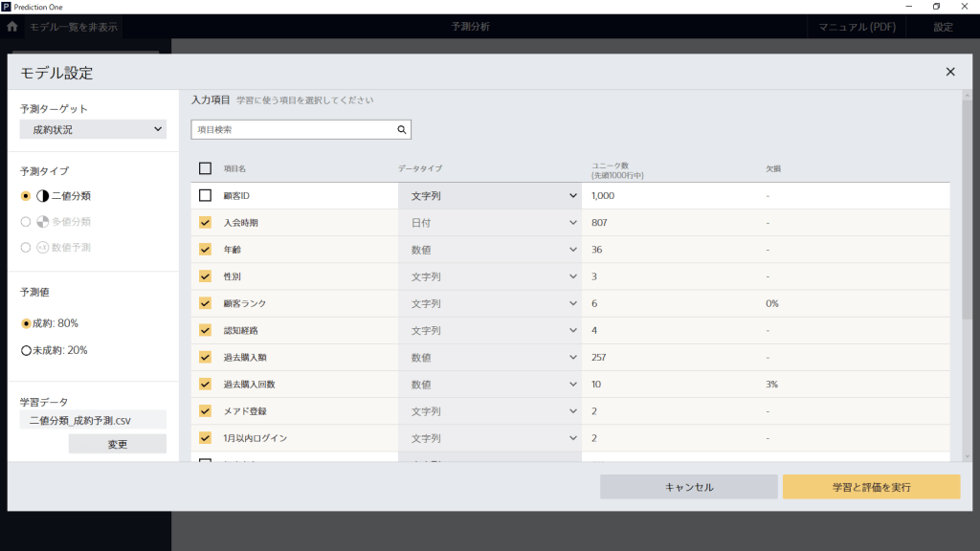Uncheck the 過去購入回数 checkbox
980x551 pixels.
coord(205,384)
